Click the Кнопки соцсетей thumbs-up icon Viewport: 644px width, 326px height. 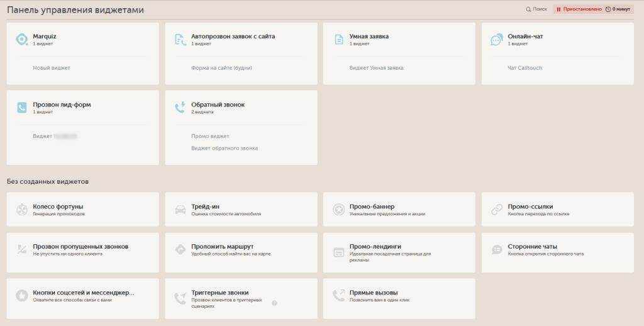pos(21,295)
